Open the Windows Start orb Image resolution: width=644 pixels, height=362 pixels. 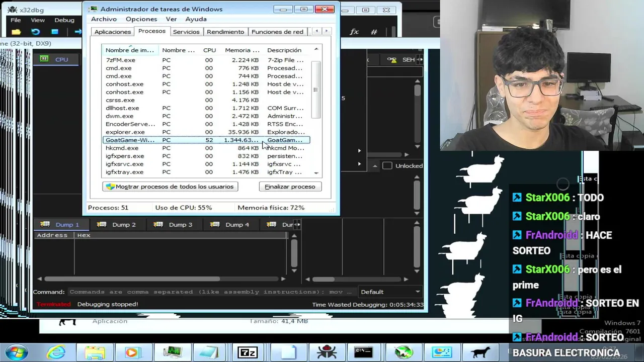(16, 352)
